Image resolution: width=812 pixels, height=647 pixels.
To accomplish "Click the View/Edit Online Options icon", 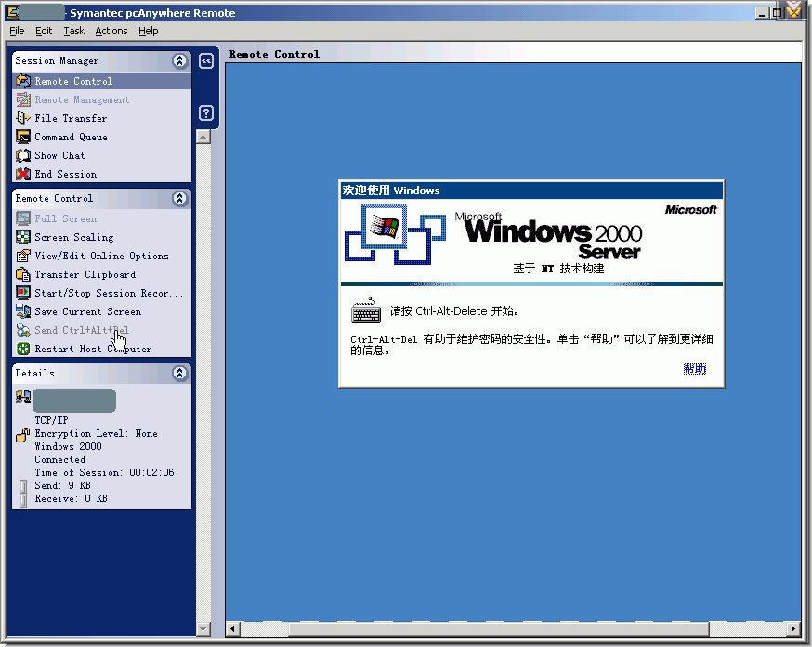I will tap(23, 256).
